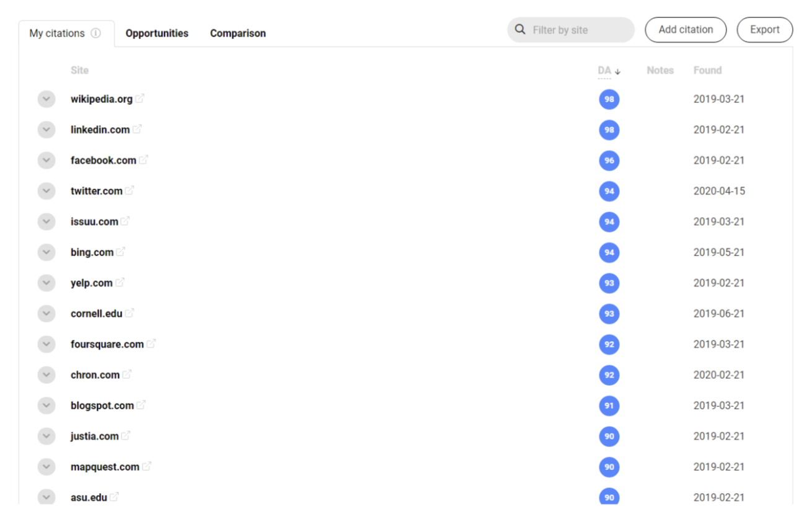Sort by the Found column header
The width and height of the screenshot is (812, 527).
pyautogui.click(x=707, y=70)
